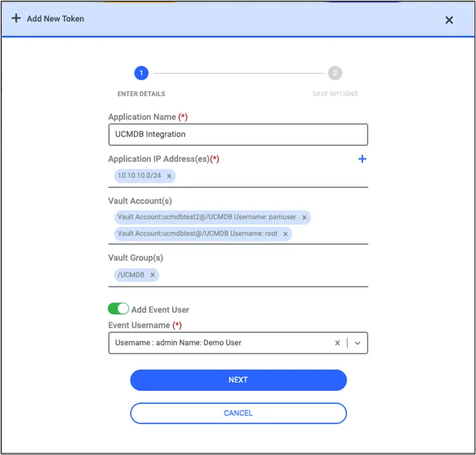Click the plus icon beside Add New Token
476x455 pixels.
click(16, 18)
